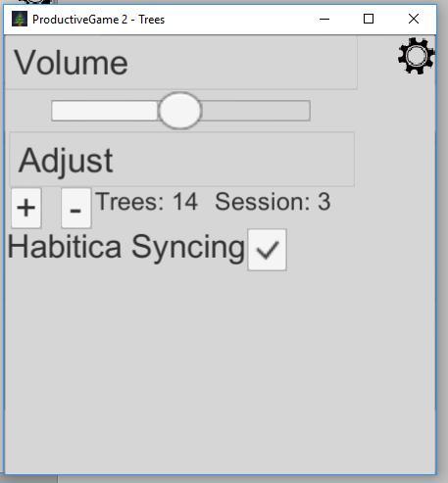Remove a tree with the minus button
Screen dimensions: 448x483
coord(76,208)
